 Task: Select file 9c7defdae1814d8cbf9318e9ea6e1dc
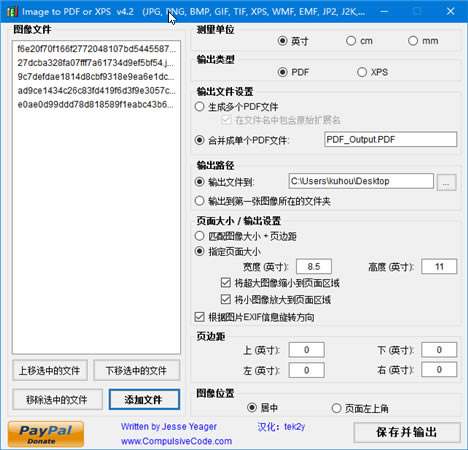(96, 77)
